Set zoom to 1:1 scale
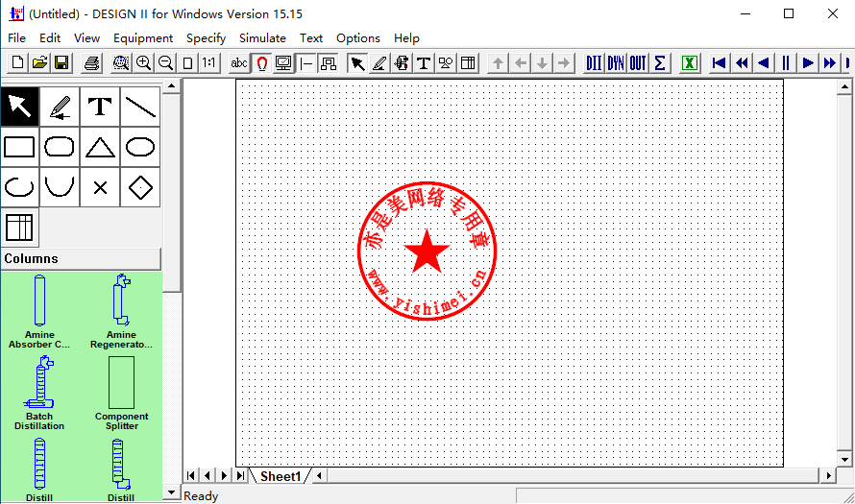 click(x=209, y=63)
